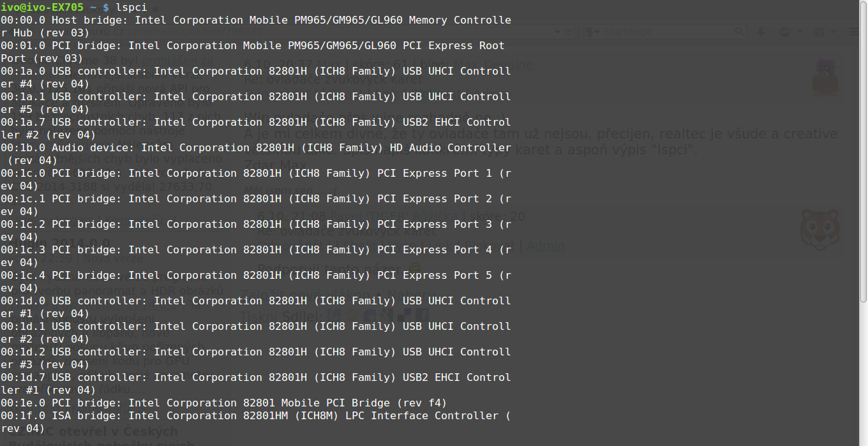The image size is (868, 446).
Task: Click the 00:1a.0 USB UHCI controller line
Action: [256, 77]
